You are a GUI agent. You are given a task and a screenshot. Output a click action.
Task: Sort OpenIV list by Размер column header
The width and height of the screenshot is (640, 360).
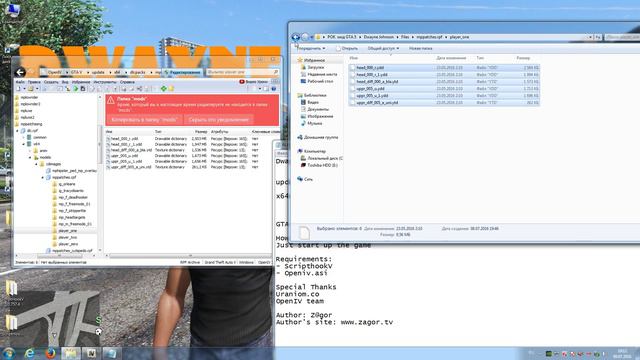(201, 132)
